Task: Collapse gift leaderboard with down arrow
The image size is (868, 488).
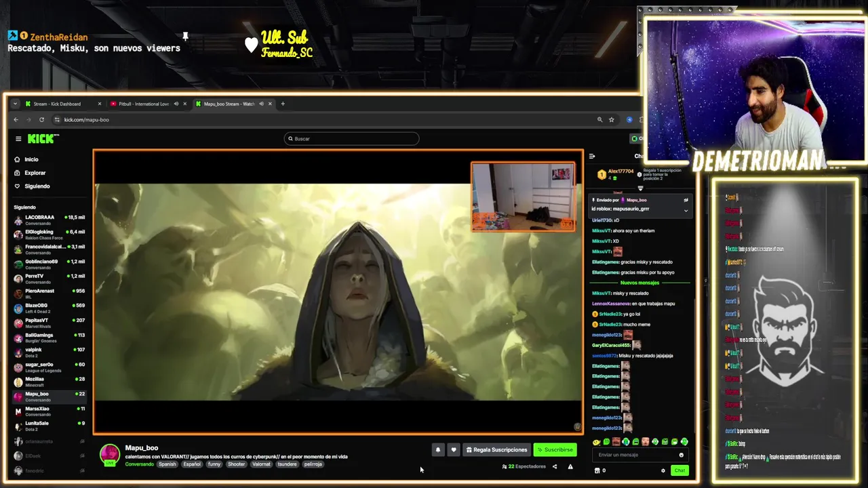Action: click(640, 188)
